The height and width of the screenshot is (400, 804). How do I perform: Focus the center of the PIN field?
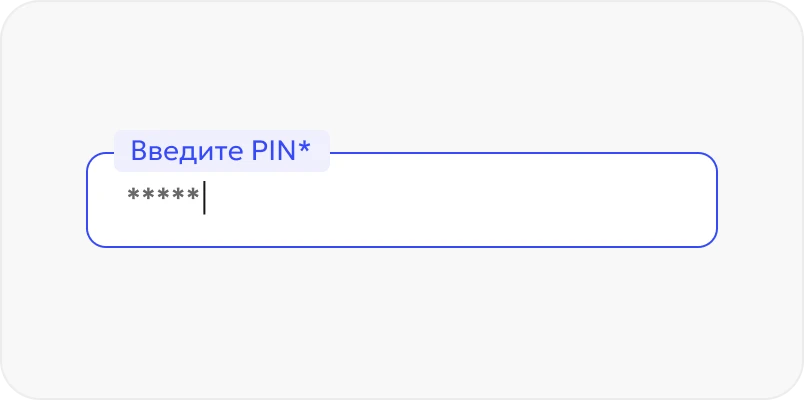coord(402,200)
